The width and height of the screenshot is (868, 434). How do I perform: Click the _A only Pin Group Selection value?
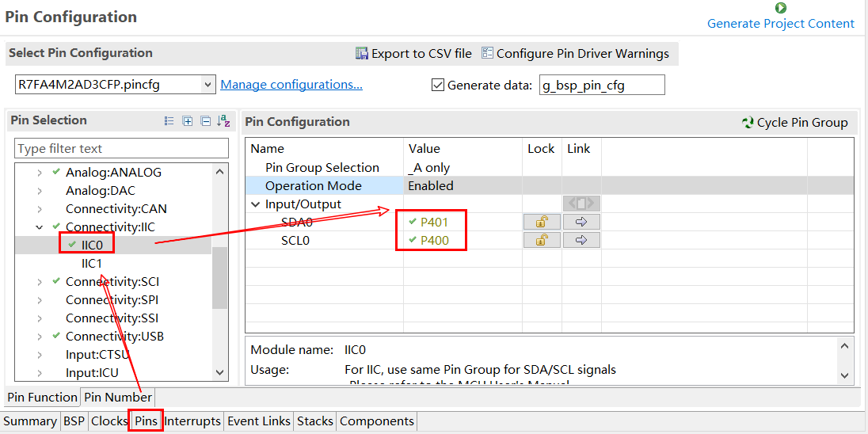429,167
